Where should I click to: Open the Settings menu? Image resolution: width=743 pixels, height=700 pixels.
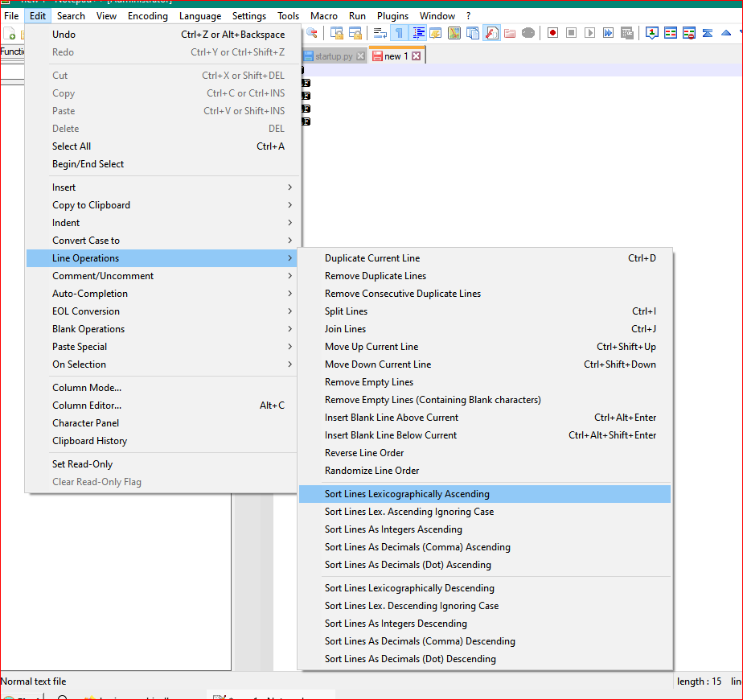248,15
